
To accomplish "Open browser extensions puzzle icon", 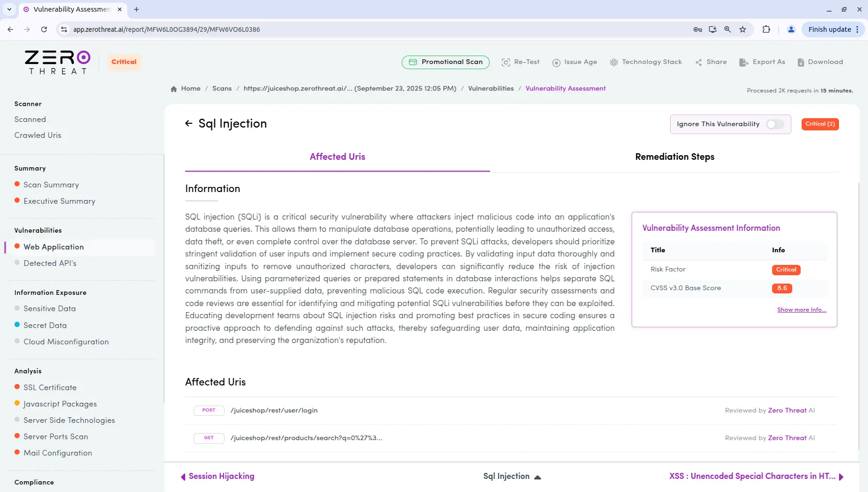I will [x=766, y=29].
